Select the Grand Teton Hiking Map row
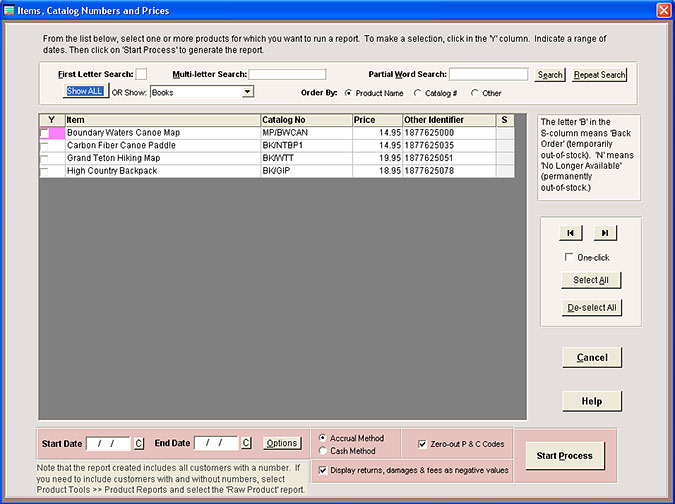This screenshot has width=675, height=504. tap(160, 158)
